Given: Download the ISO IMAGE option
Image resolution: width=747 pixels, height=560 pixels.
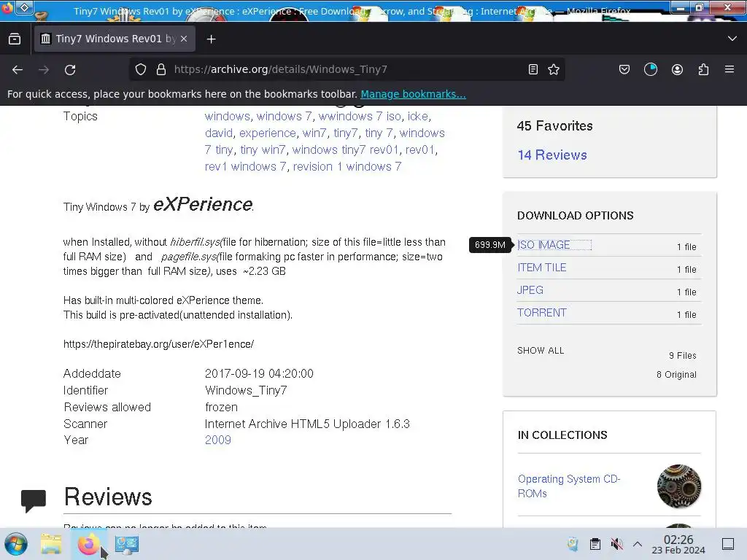Looking at the screenshot, I should coord(543,245).
